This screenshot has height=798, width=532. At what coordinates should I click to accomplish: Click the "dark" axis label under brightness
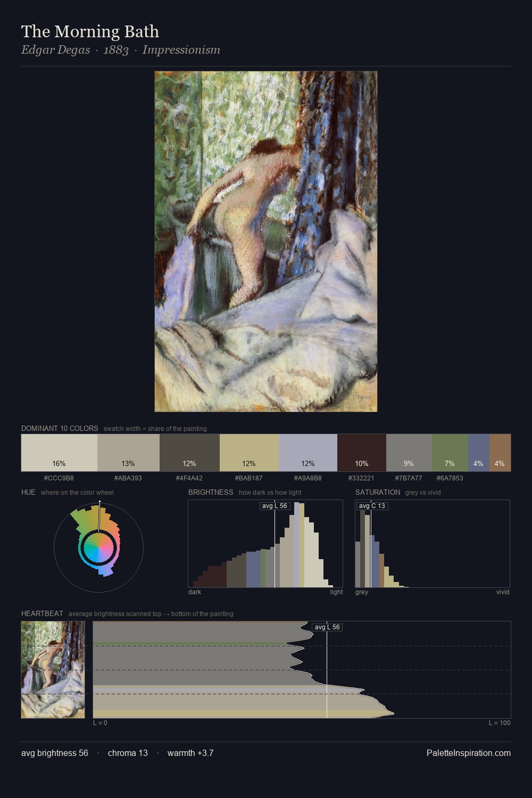[x=195, y=592]
